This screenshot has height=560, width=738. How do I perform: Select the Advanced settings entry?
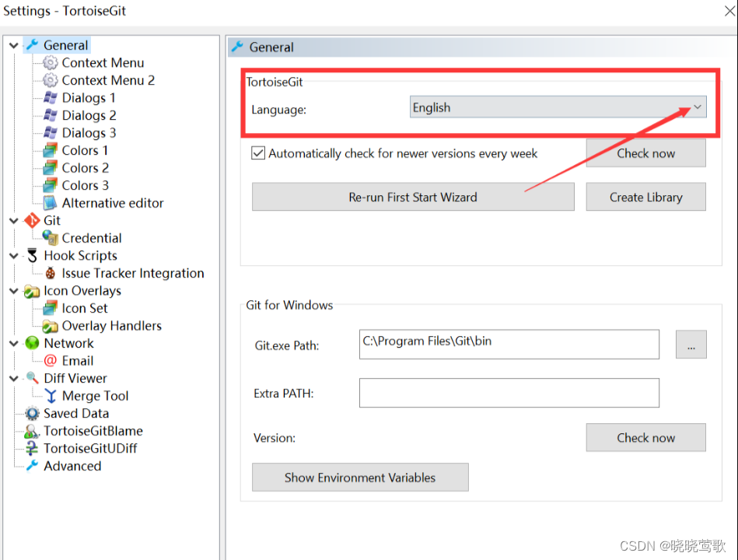point(72,466)
